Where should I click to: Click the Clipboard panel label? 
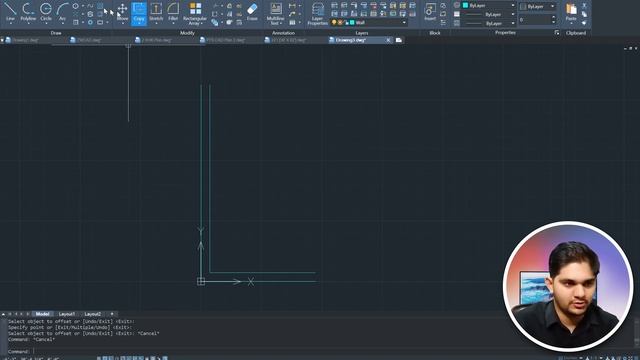(576, 33)
